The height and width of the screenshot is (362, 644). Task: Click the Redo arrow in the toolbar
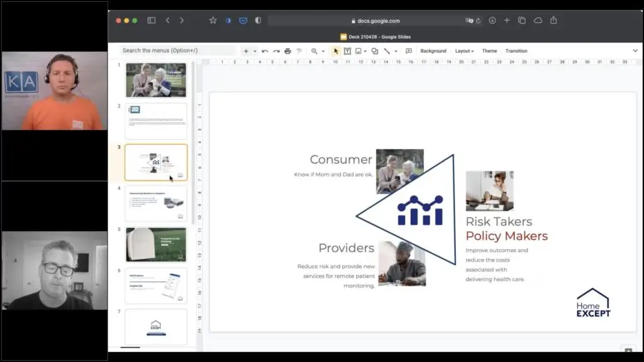point(276,51)
